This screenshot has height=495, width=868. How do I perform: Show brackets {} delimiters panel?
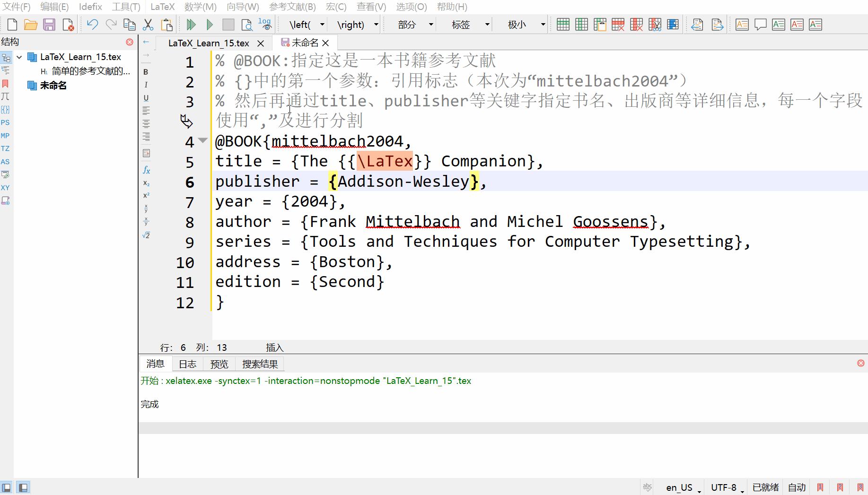(5, 110)
